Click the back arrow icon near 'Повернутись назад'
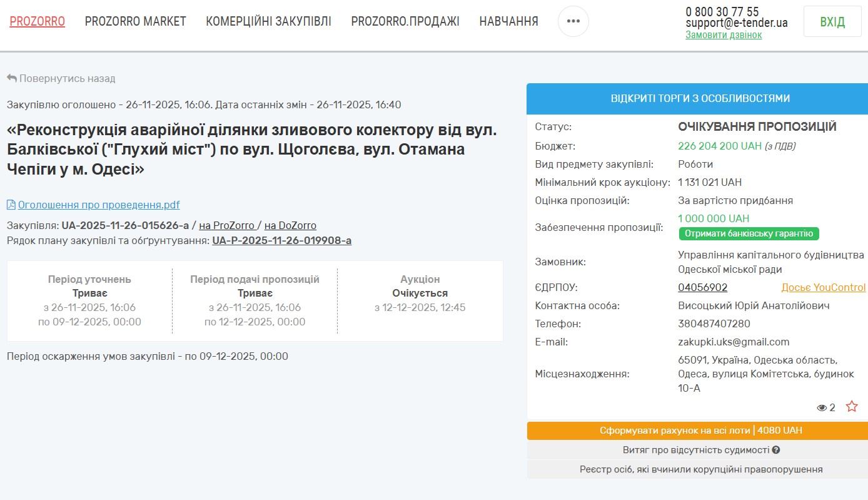 [11, 79]
